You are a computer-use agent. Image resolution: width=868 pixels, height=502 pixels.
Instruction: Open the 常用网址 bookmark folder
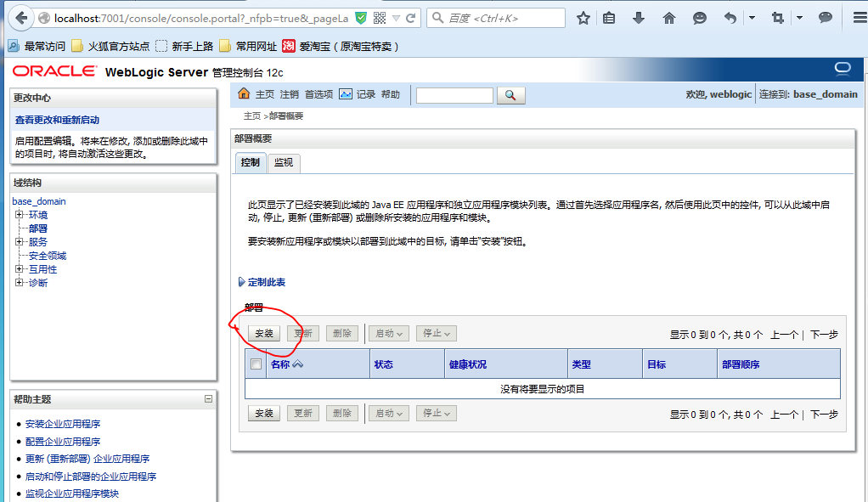pos(248,47)
